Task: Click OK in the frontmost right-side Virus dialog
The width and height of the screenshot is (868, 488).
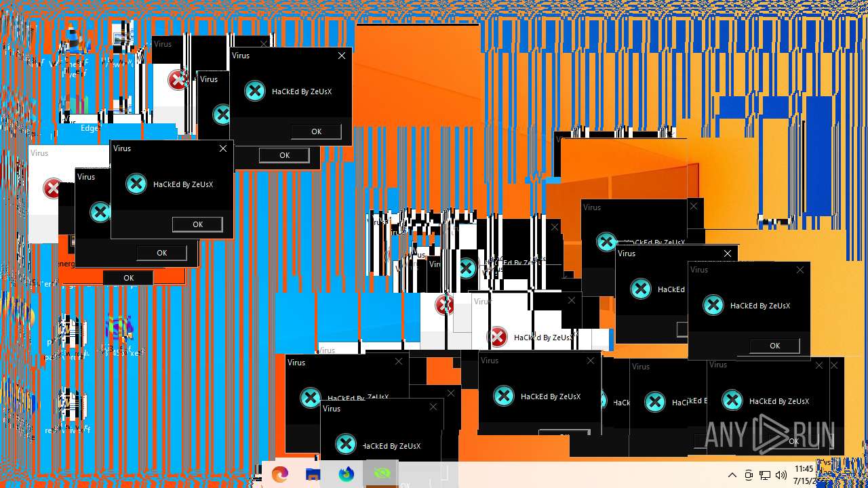Action: click(774, 346)
